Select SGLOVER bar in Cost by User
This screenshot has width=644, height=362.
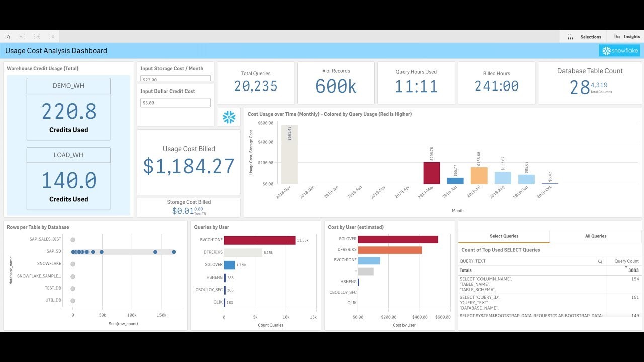click(x=398, y=239)
